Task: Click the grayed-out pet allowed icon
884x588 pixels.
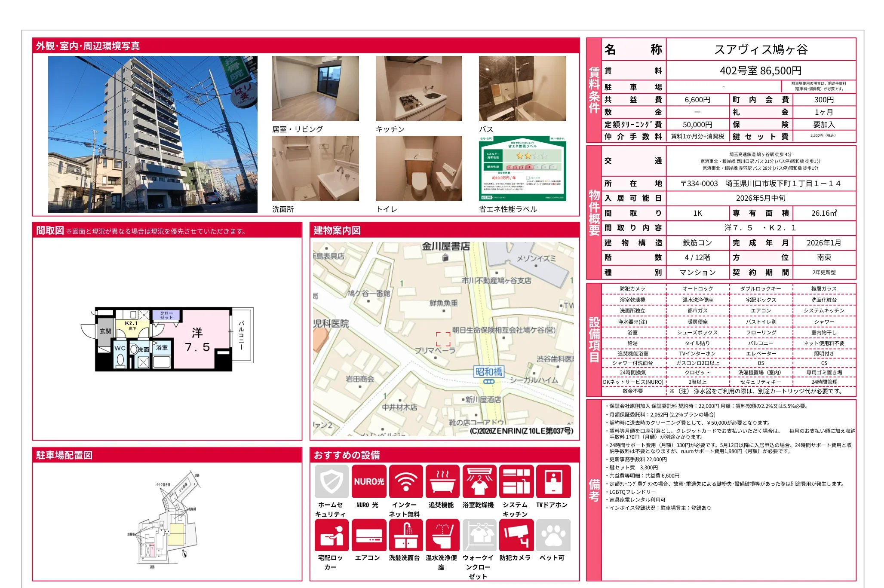Action: (x=553, y=535)
